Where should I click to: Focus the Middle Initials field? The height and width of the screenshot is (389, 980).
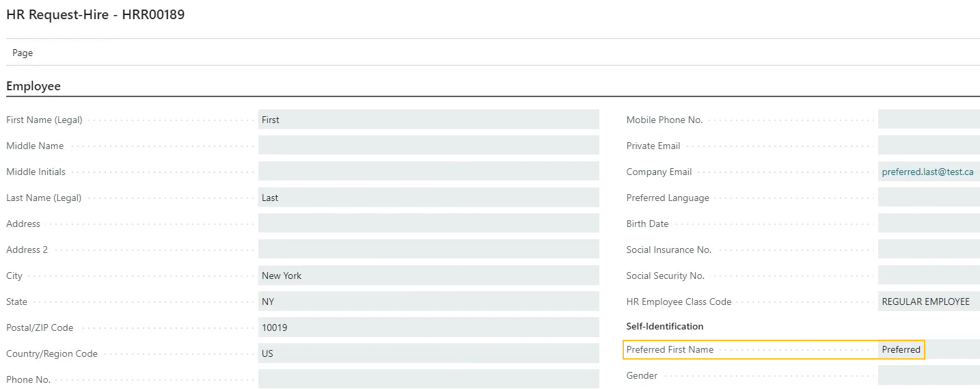coord(428,172)
